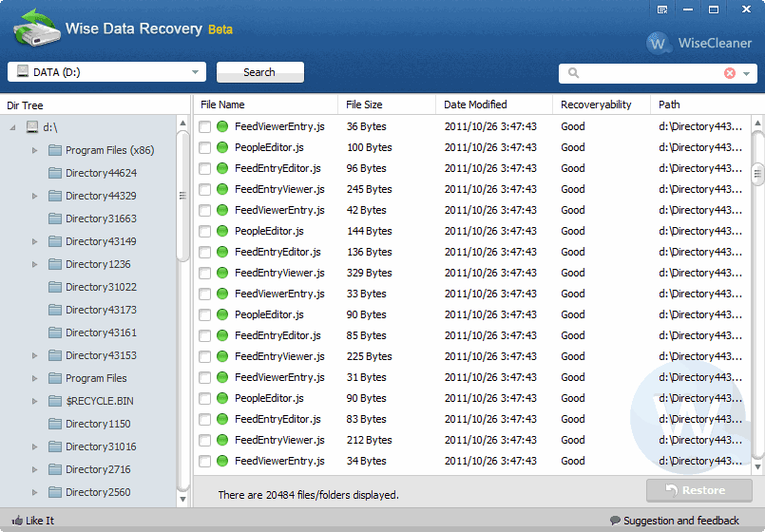Click the Program Files (x86) folder icon
Viewport: 765px width, 532px height.
click(x=55, y=150)
